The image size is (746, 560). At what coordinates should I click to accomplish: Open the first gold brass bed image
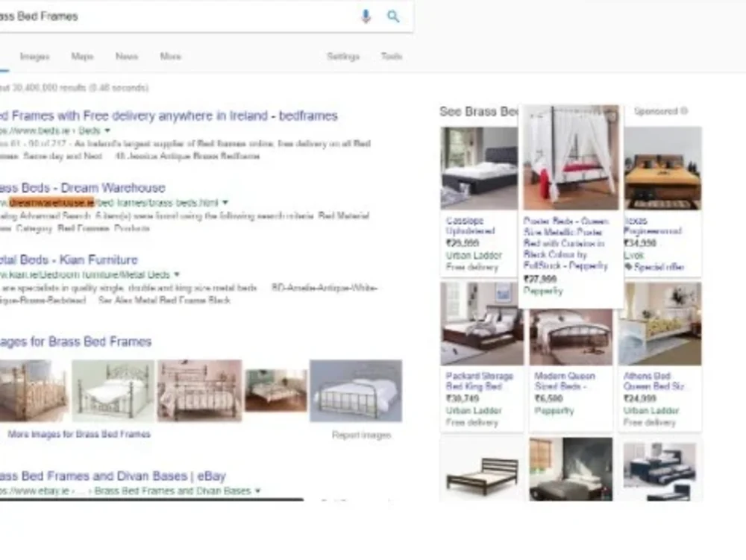(x=34, y=391)
